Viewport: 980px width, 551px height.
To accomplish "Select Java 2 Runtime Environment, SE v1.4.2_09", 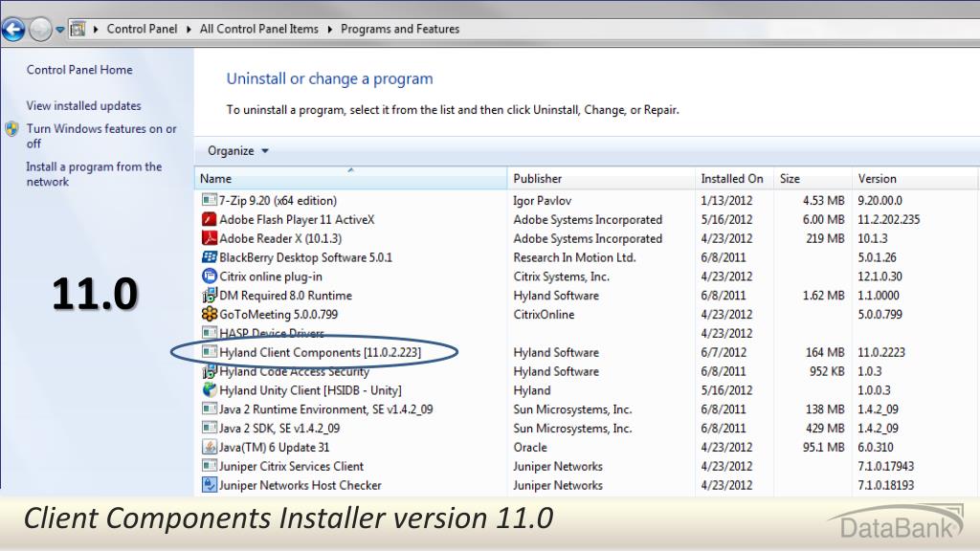I will tap(326, 409).
